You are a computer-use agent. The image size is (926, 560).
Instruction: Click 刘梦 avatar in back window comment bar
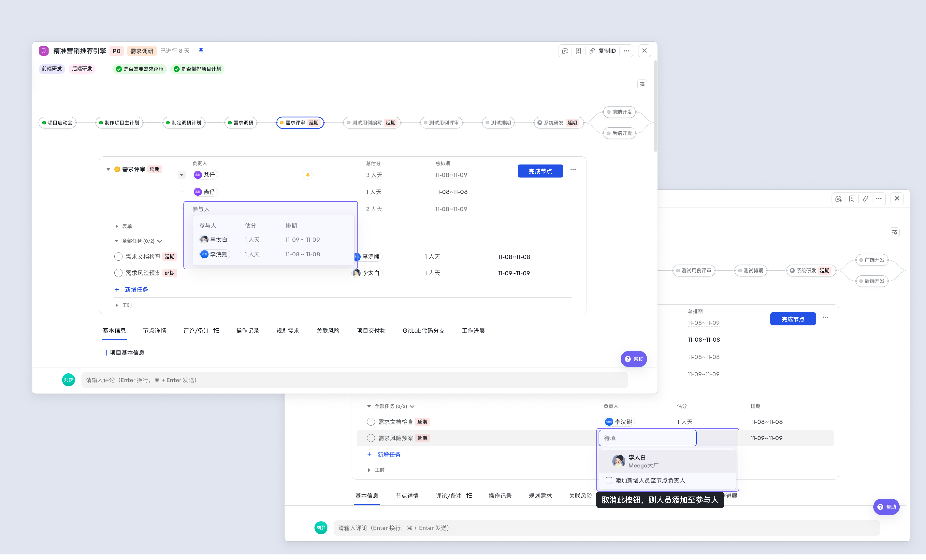[x=321, y=528]
